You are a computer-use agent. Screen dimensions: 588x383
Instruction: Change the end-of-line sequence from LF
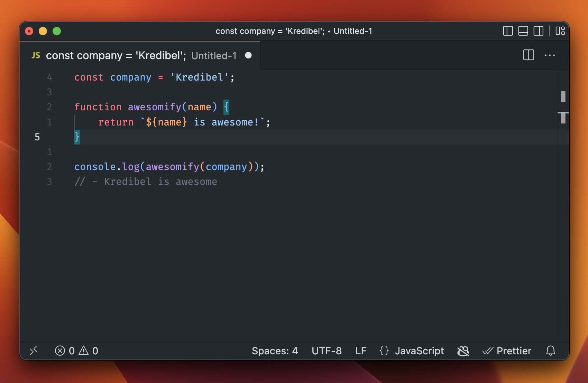coord(361,351)
